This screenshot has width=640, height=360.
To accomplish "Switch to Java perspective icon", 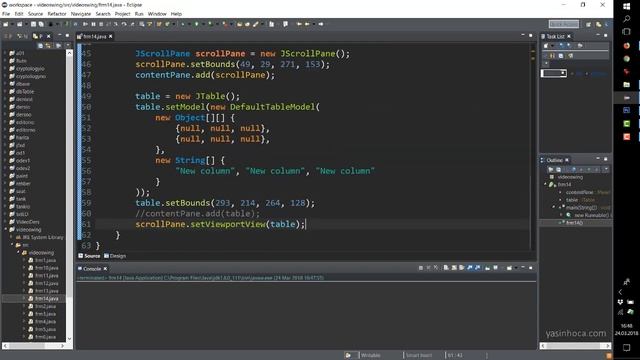I will pyautogui.click(x=599, y=24).
